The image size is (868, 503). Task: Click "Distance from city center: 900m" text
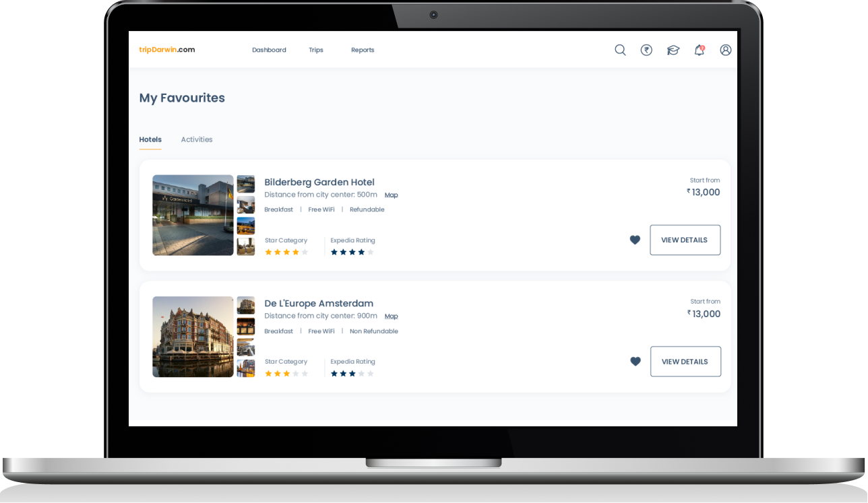321,316
